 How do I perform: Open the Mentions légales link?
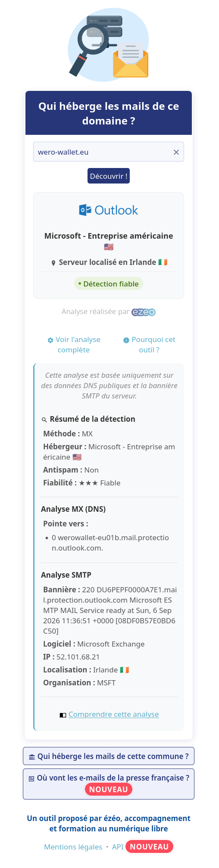[x=73, y=847]
